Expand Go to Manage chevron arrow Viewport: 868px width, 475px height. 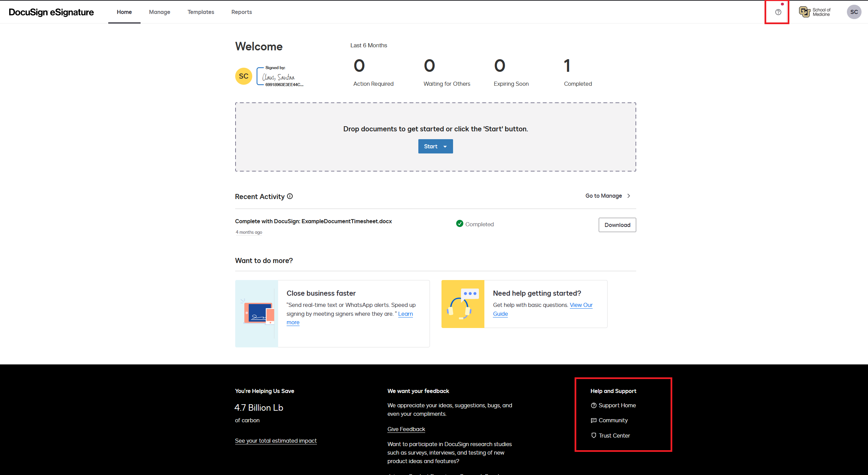pyautogui.click(x=631, y=196)
